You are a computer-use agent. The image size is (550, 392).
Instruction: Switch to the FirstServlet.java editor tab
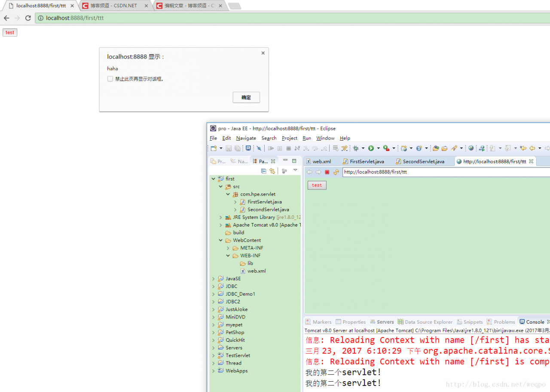pyautogui.click(x=363, y=161)
